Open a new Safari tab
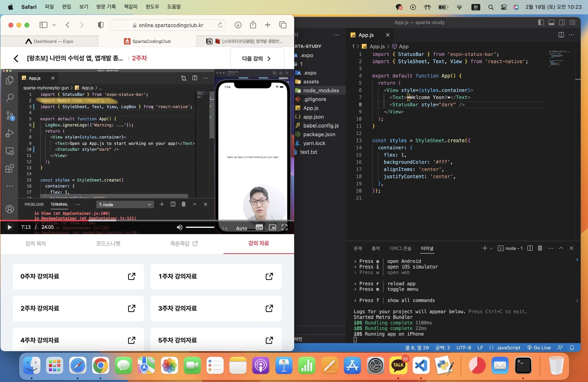 click(268, 25)
